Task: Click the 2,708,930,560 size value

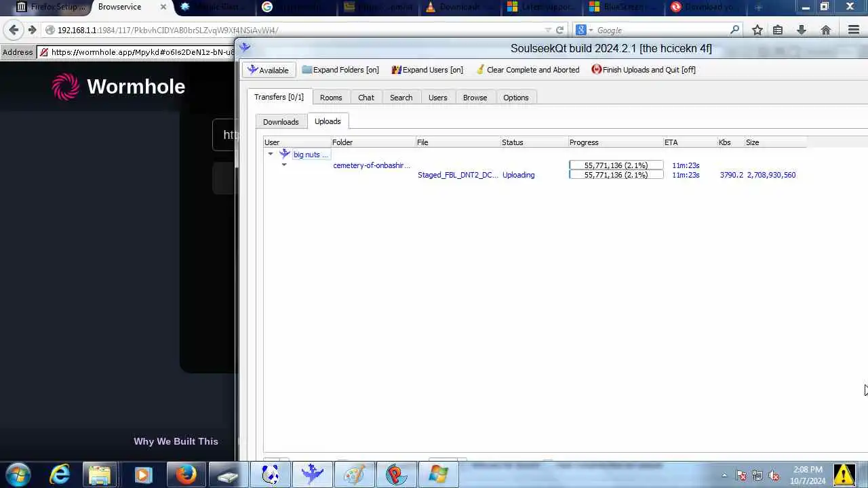Action: pyautogui.click(x=771, y=175)
